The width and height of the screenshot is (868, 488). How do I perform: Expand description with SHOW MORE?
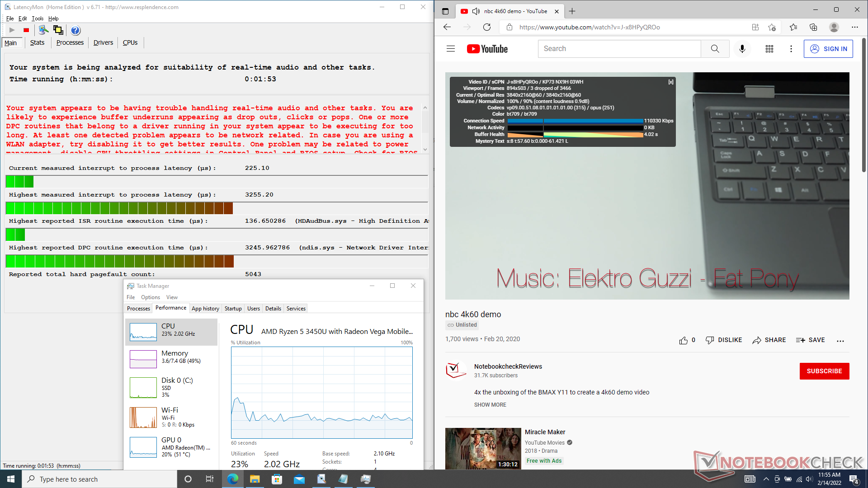(490, 405)
